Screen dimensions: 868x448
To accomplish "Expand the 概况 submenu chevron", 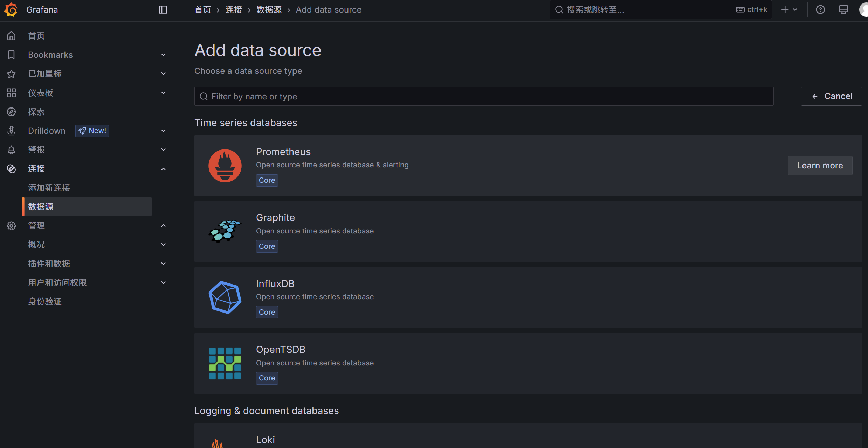I will point(163,245).
